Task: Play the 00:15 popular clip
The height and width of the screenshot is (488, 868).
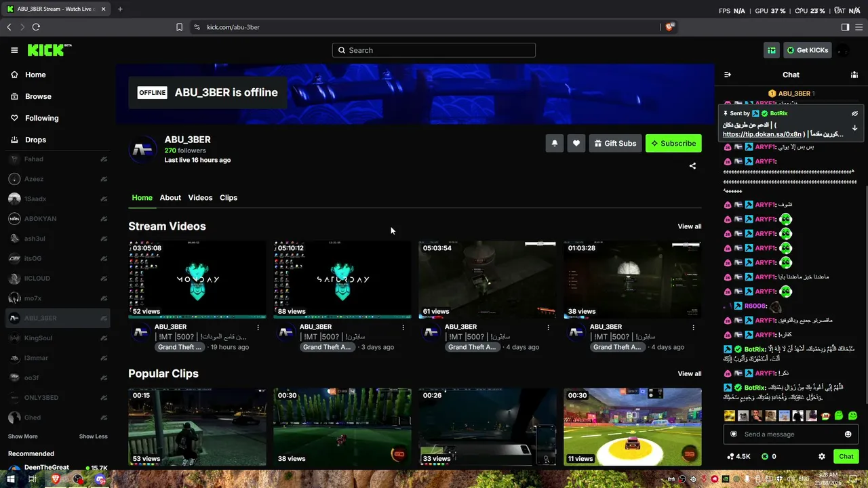Action: [x=197, y=427]
